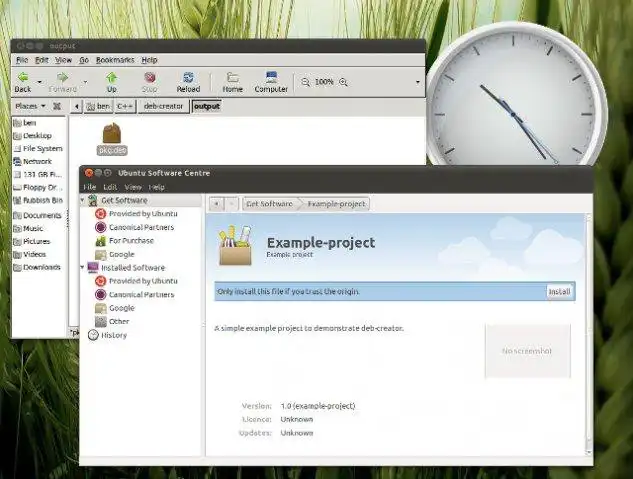Image resolution: width=633 pixels, height=479 pixels.
Task: Zoom out using the magnifier minus icon
Action: pyautogui.click(x=306, y=82)
